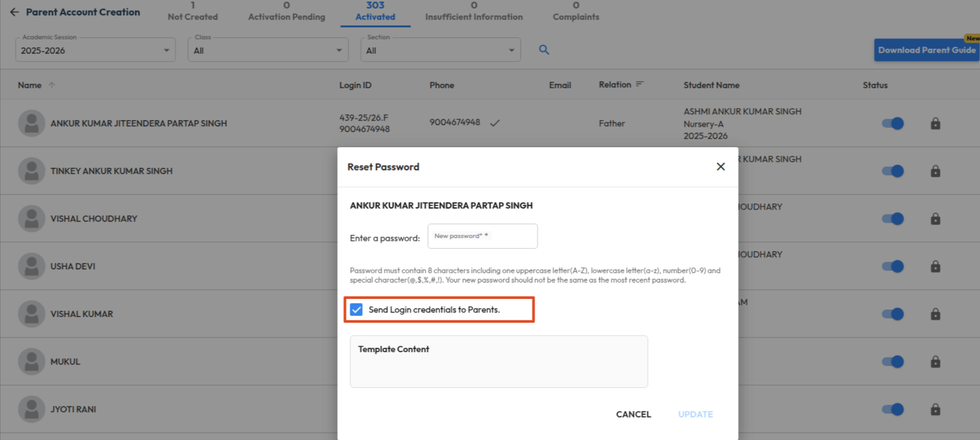Screen dimensions: 980x440
Task: Uncheck Send Login credentials to Parents
Action: click(357, 310)
